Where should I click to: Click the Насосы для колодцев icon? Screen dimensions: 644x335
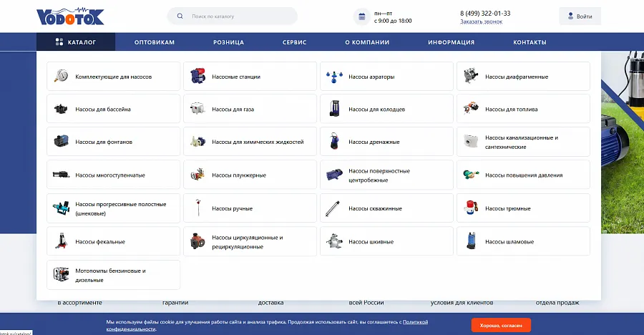(334, 109)
